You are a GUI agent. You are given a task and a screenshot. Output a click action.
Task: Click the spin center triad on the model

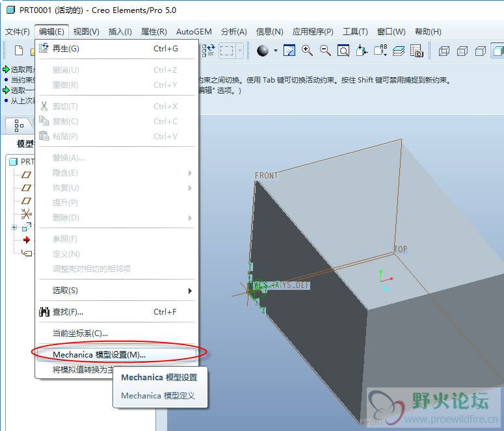pos(385,280)
